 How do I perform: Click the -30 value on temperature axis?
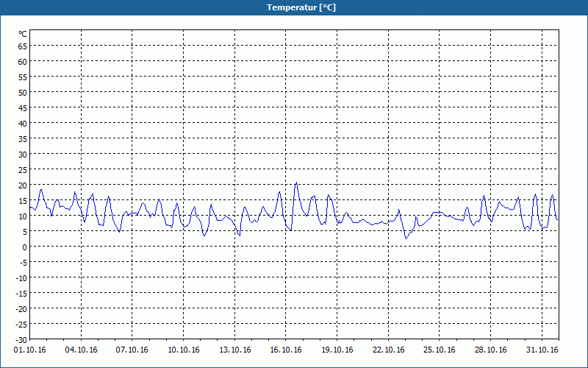click(21, 340)
